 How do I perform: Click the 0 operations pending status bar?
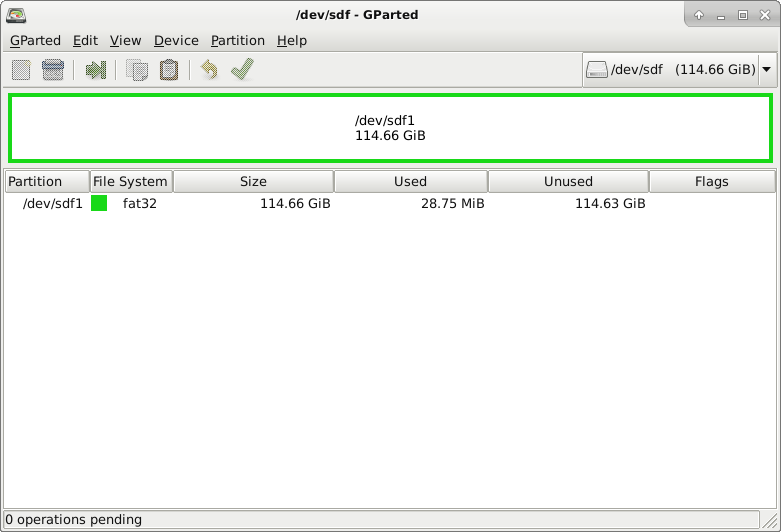point(382,520)
